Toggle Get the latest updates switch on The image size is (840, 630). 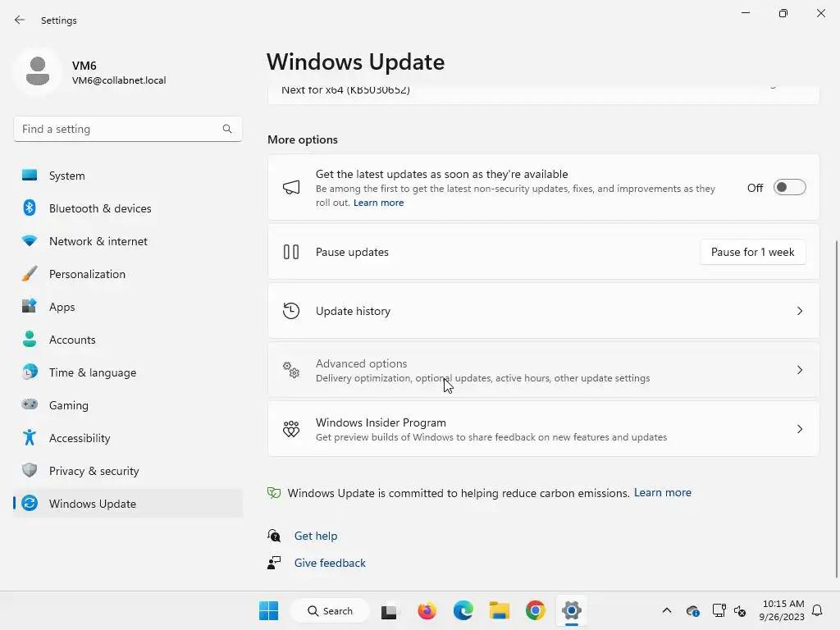coord(789,188)
